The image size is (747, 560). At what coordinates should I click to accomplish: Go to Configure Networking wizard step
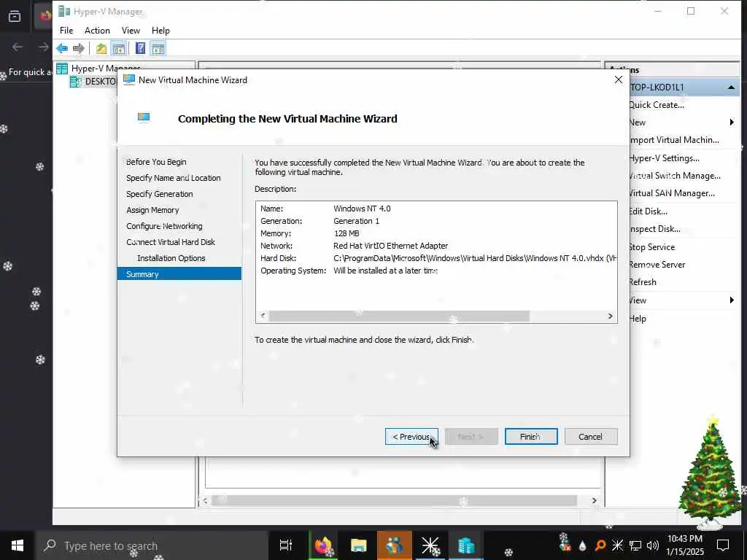(164, 226)
